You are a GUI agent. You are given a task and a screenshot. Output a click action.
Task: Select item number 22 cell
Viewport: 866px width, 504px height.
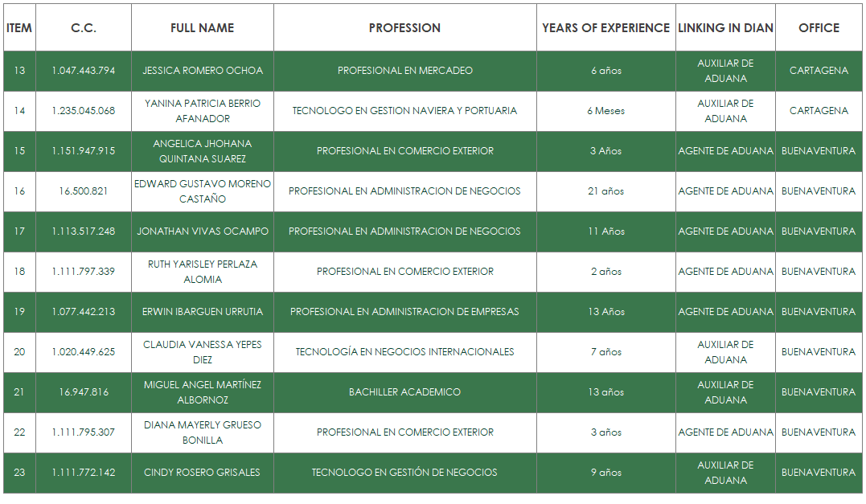(19, 432)
